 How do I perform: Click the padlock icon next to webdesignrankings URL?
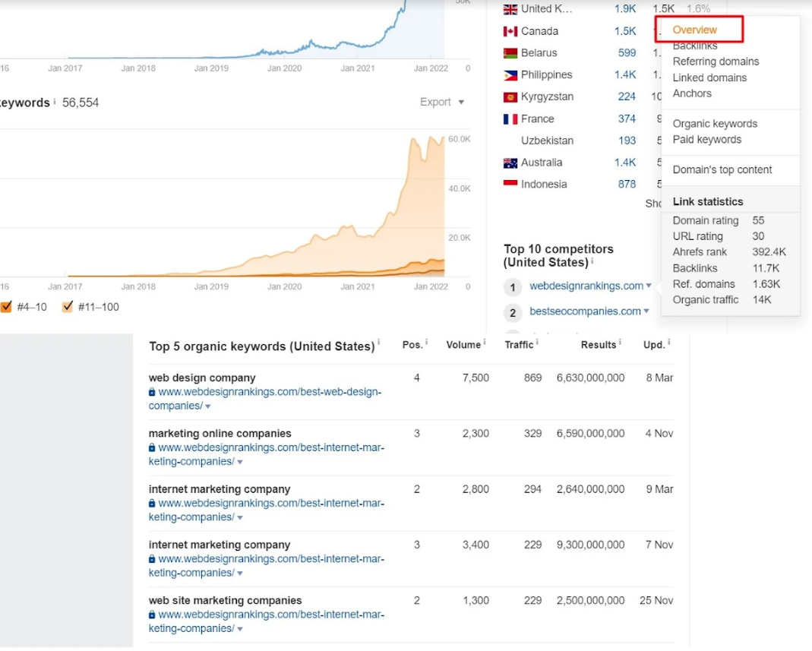click(x=153, y=391)
